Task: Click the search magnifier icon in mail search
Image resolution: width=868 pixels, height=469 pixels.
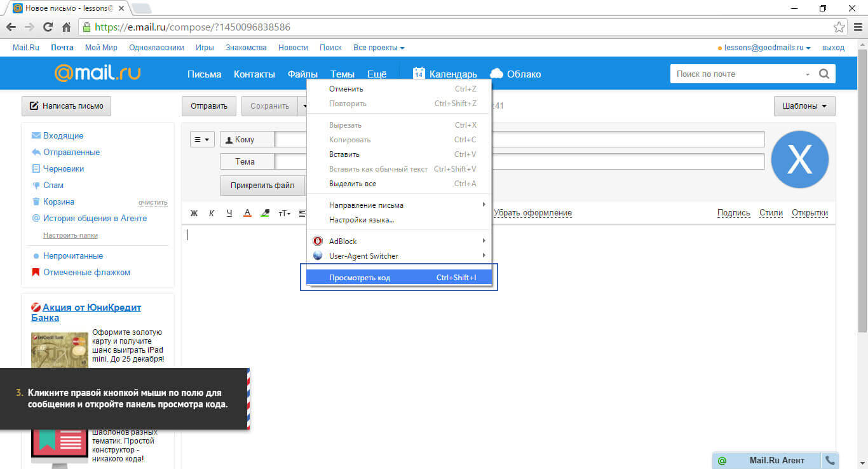Action: (x=824, y=74)
